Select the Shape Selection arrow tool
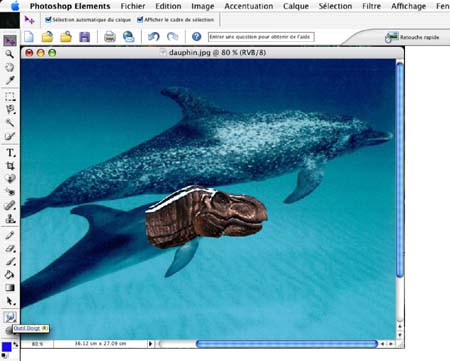The width and height of the screenshot is (450, 361). [10, 301]
